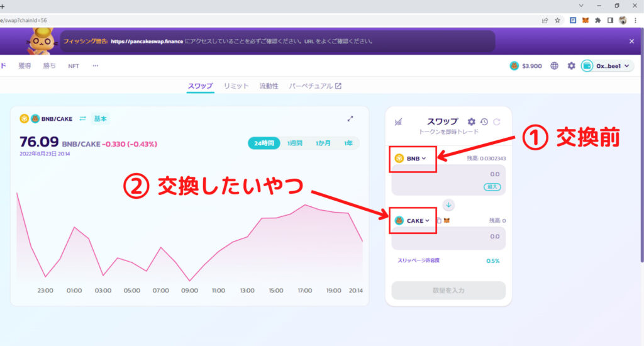644x346 pixels.
Task: Open a new browser tab with plus
Action: click(x=2, y=6)
